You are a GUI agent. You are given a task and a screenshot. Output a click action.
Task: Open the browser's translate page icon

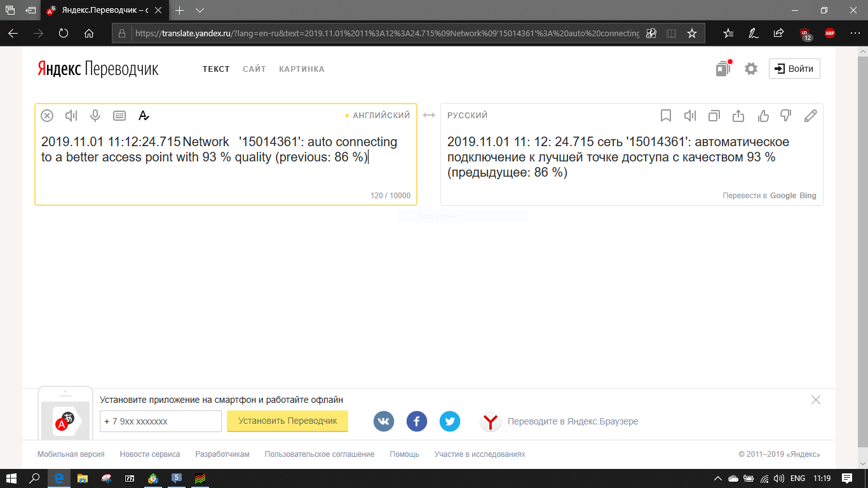(651, 33)
